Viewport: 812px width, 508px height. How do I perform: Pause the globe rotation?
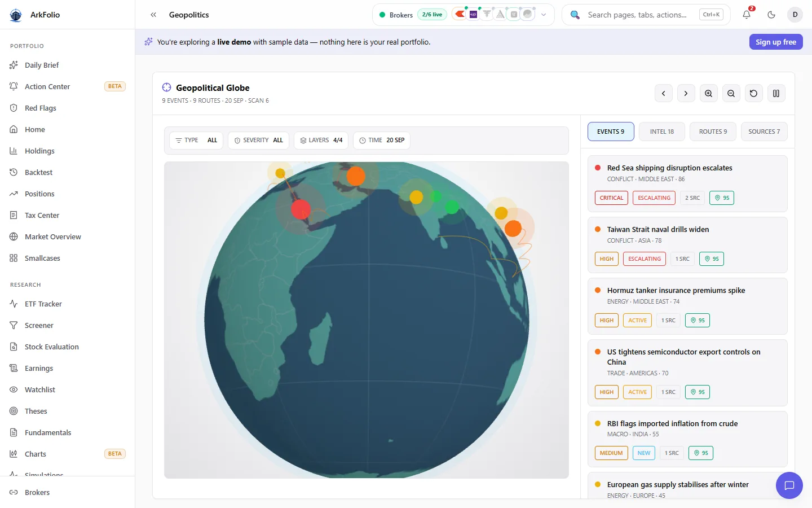776,93
